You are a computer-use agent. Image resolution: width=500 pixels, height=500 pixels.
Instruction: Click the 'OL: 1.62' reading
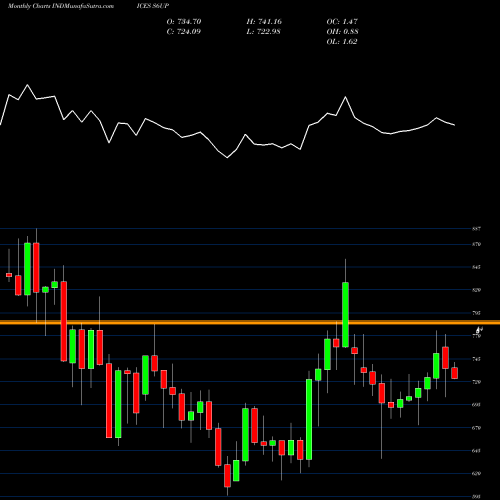[342, 42]
